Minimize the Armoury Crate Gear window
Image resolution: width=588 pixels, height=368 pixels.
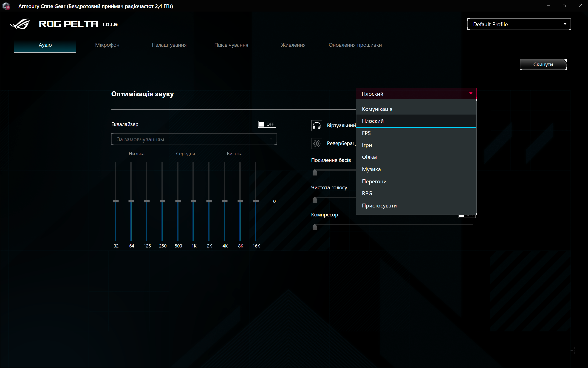click(x=548, y=6)
